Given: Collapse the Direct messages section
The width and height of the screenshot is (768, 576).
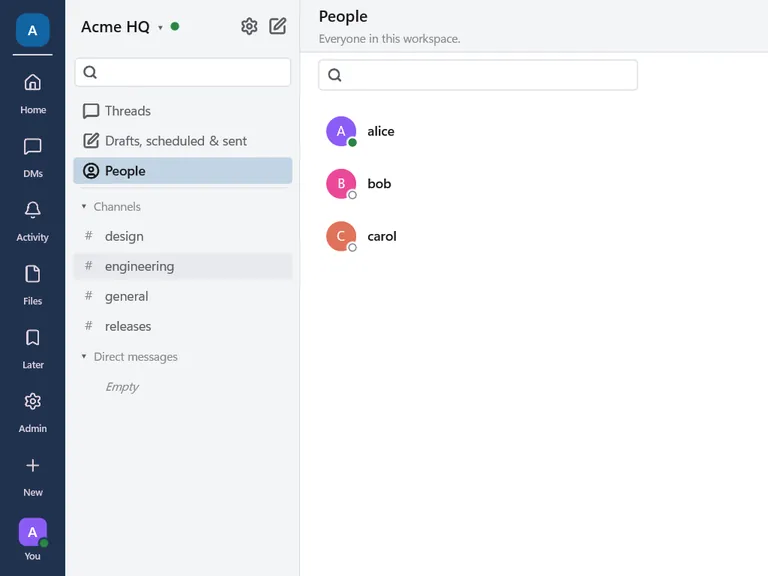Looking at the screenshot, I should click(x=84, y=357).
